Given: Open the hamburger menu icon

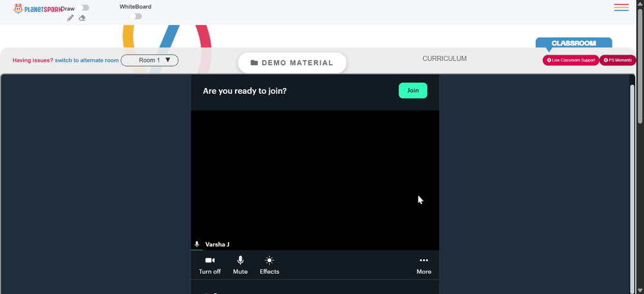Looking at the screenshot, I should pyautogui.click(x=621, y=7).
